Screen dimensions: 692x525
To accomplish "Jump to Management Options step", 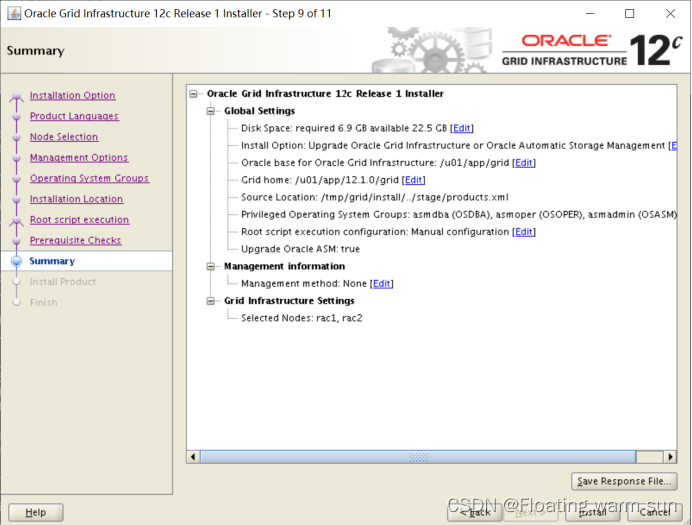I will point(79,158).
